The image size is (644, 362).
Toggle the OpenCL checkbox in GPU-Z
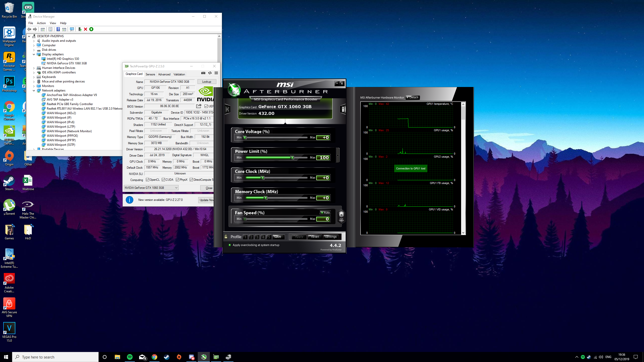(147, 180)
